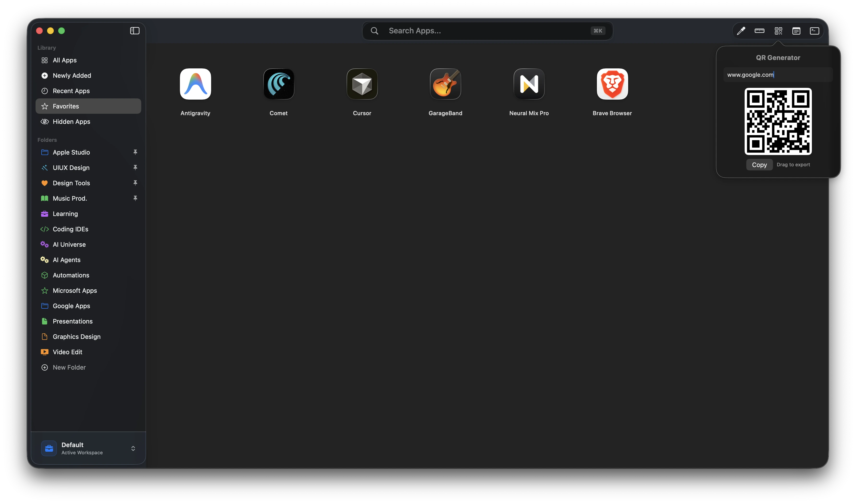Open the AI Agents folder
Viewport: 858px width, 504px height.
88,259
